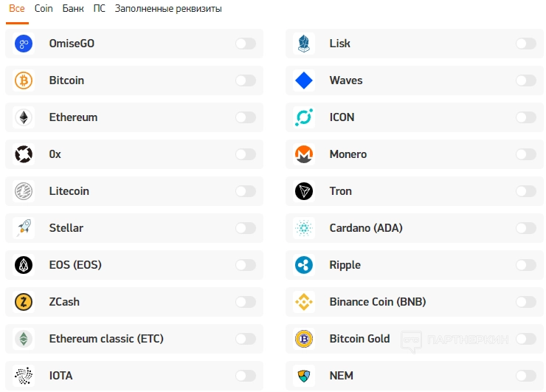Toggle the EOS (EOS) switch on
Screen dimensions: 546x392
(x=245, y=265)
